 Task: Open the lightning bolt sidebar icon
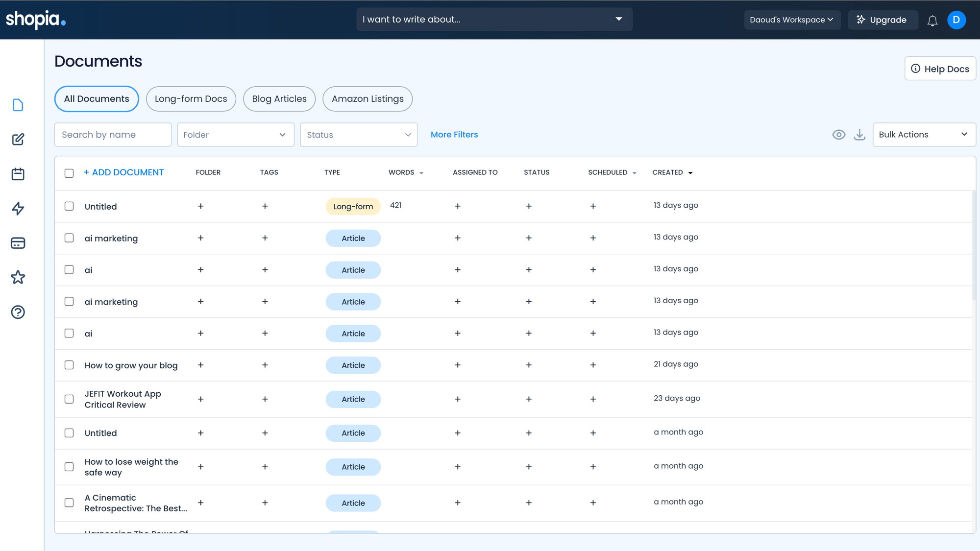point(18,209)
